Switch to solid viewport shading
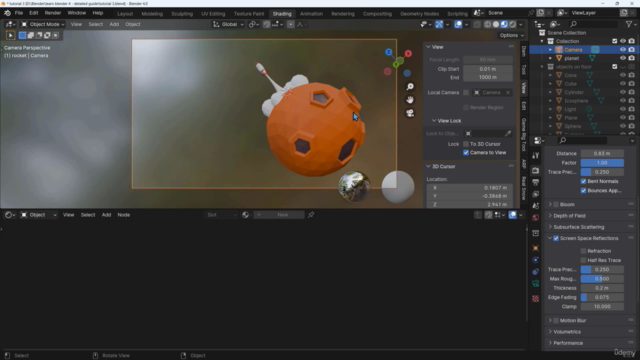This screenshot has width=640, height=360. (x=496, y=24)
